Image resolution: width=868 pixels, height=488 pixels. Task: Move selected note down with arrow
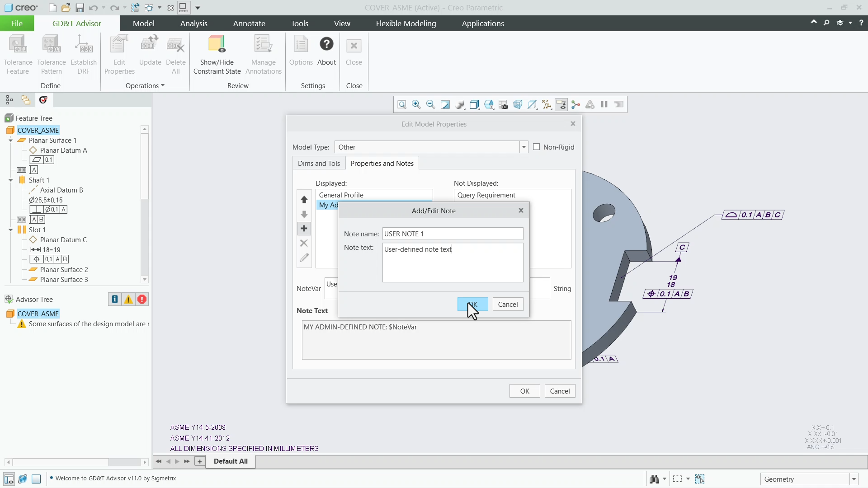tap(304, 214)
